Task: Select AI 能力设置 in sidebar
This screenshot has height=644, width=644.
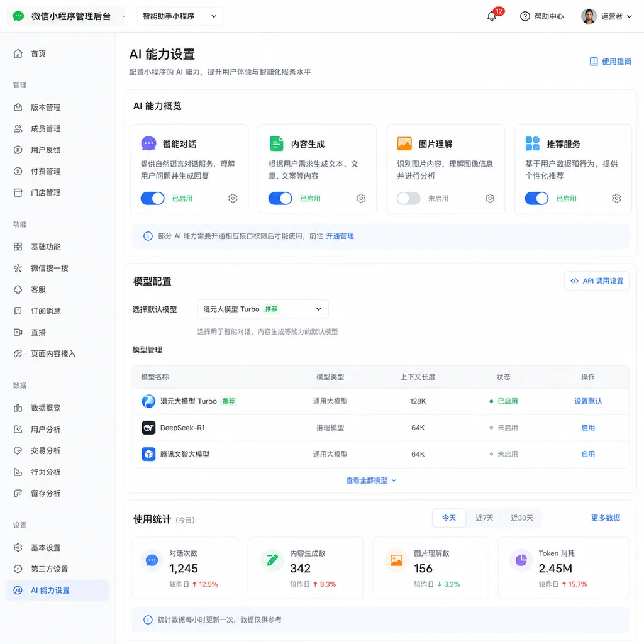Action: pyautogui.click(x=58, y=591)
